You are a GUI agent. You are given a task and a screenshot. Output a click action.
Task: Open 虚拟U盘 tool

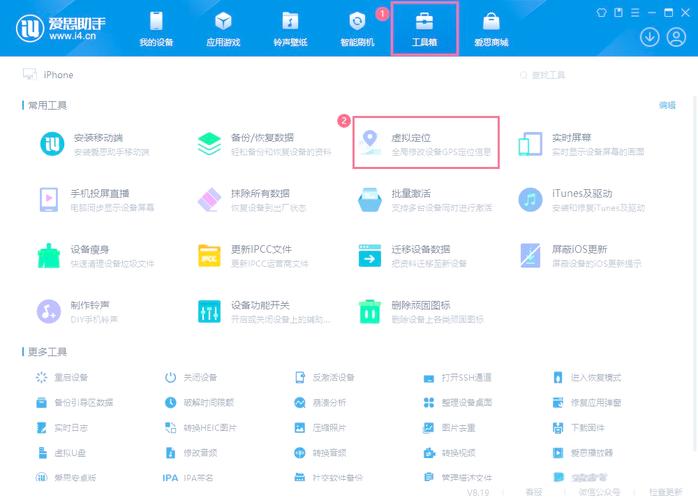point(61,453)
